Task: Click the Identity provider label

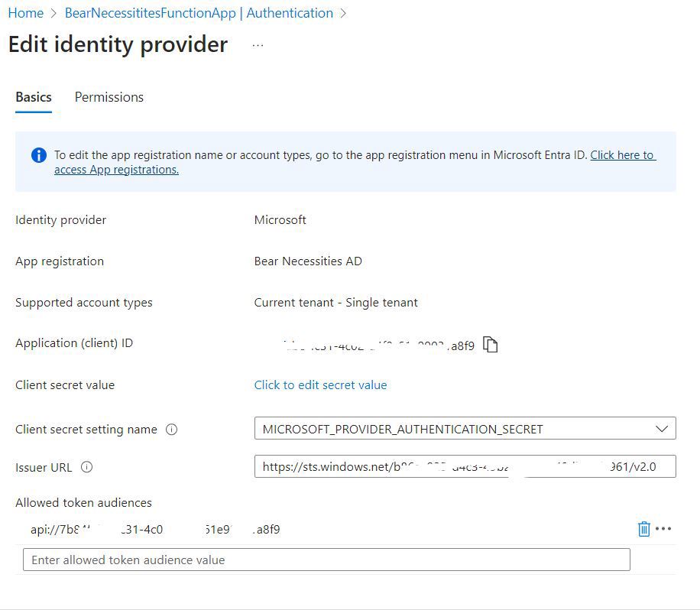Action: coord(60,220)
